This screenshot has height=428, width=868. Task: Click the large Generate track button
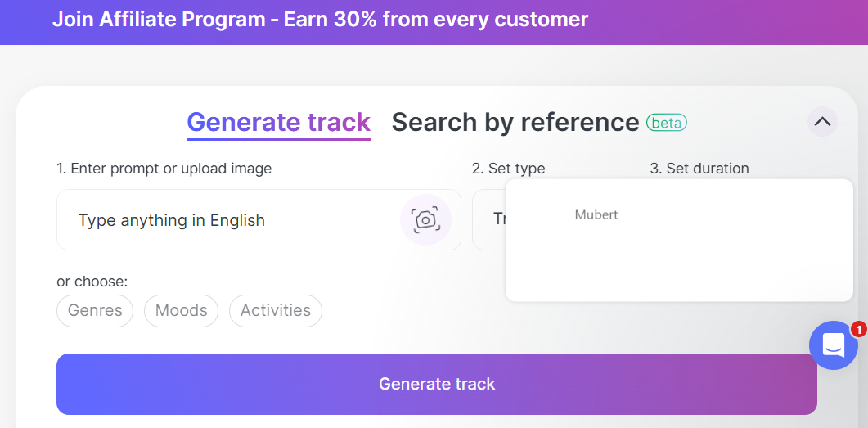coord(437,385)
